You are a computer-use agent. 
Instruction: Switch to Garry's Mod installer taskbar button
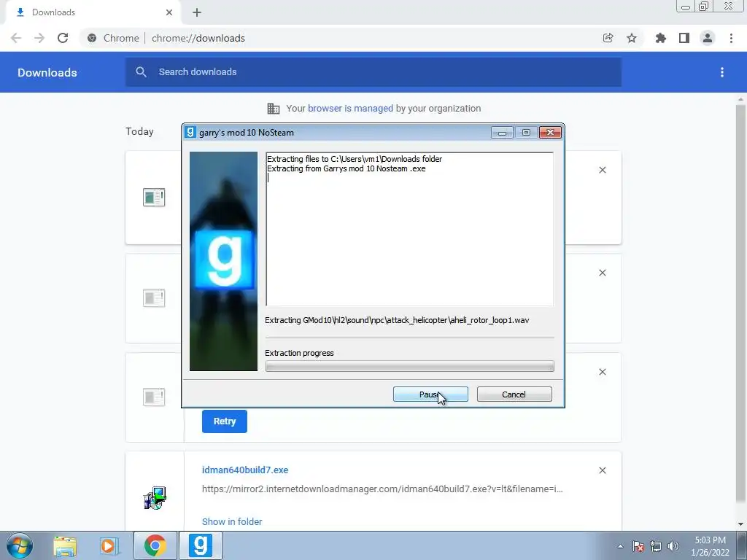[201, 545]
